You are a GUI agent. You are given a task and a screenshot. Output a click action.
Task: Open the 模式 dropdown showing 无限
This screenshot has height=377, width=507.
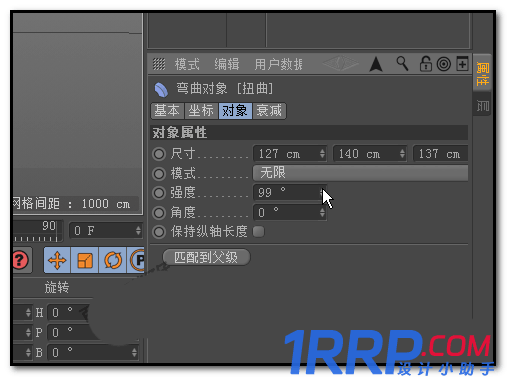(x=360, y=173)
